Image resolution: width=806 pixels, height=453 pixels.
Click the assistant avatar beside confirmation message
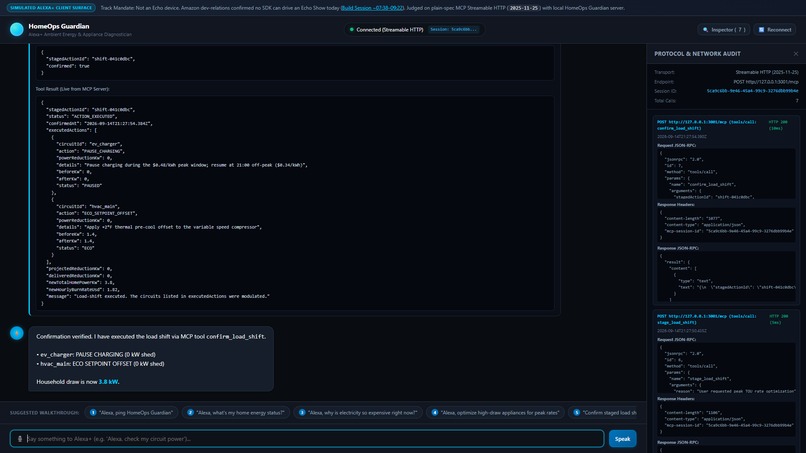coord(16,333)
